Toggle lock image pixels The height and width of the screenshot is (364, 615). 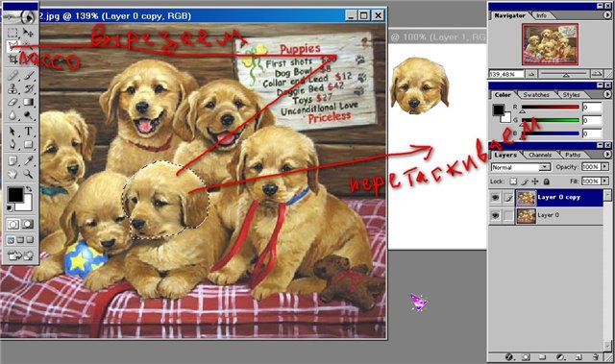[525, 182]
